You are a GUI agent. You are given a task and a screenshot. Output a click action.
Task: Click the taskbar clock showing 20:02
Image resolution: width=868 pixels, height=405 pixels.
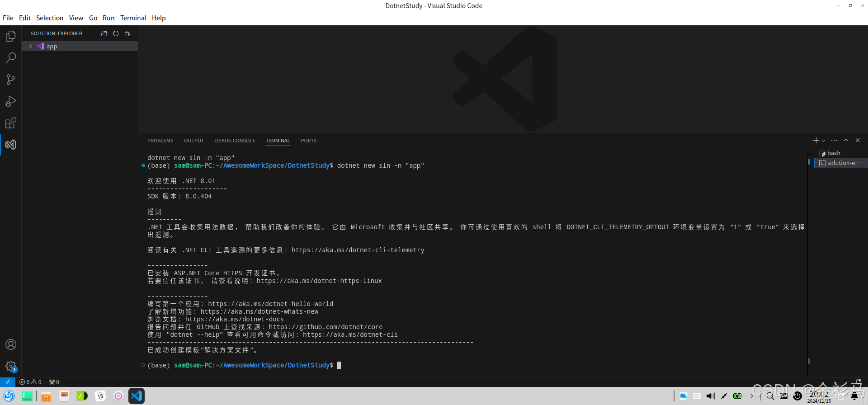coord(819,396)
